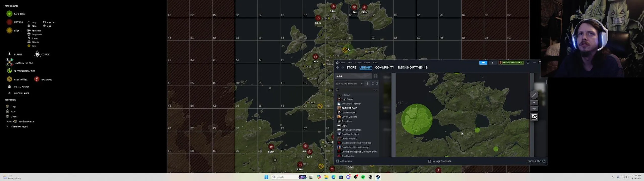Select Dead by Daylight in library
The height and width of the screenshot is (181, 644).
tap(350, 134)
